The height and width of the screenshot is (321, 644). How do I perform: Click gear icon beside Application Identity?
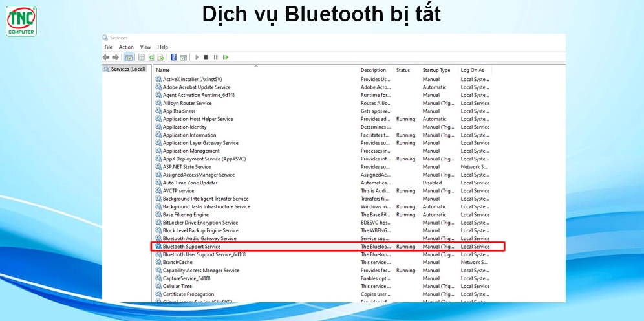tap(158, 127)
